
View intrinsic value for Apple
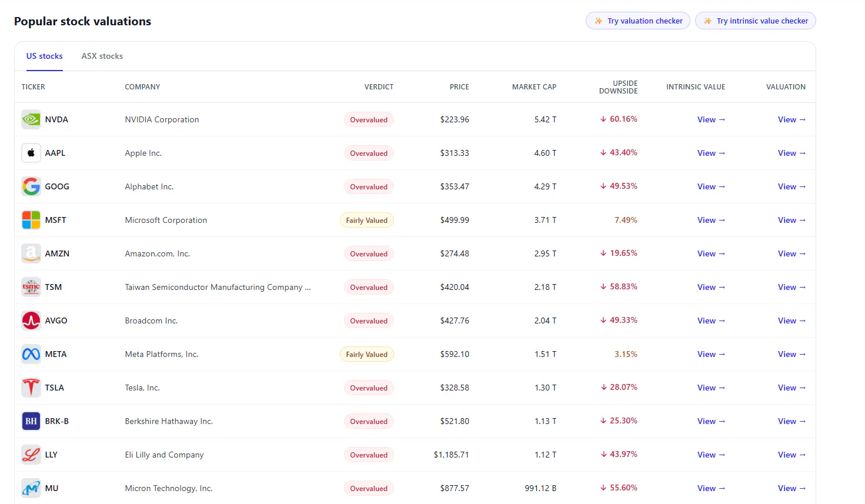coord(711,153)
